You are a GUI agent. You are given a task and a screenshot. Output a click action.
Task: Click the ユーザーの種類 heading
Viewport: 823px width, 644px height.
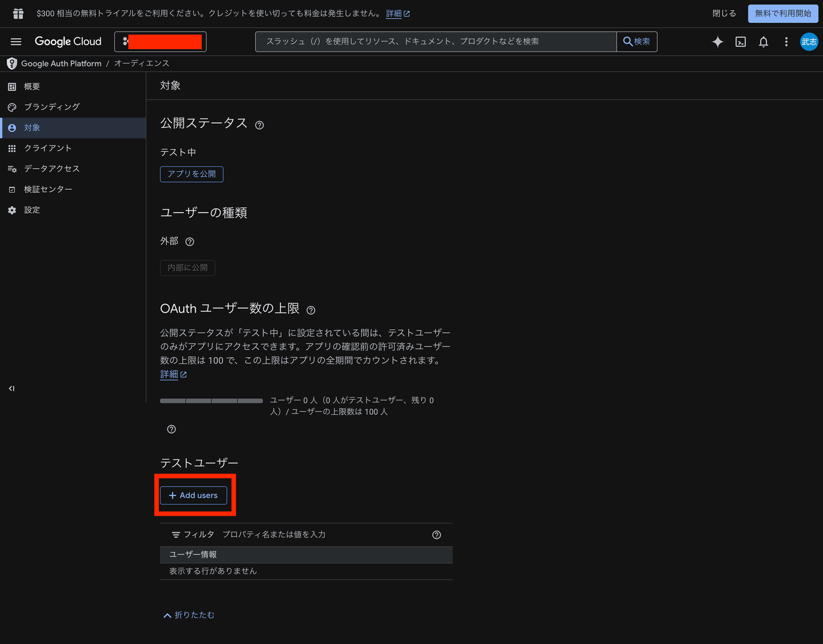point(203,213)
